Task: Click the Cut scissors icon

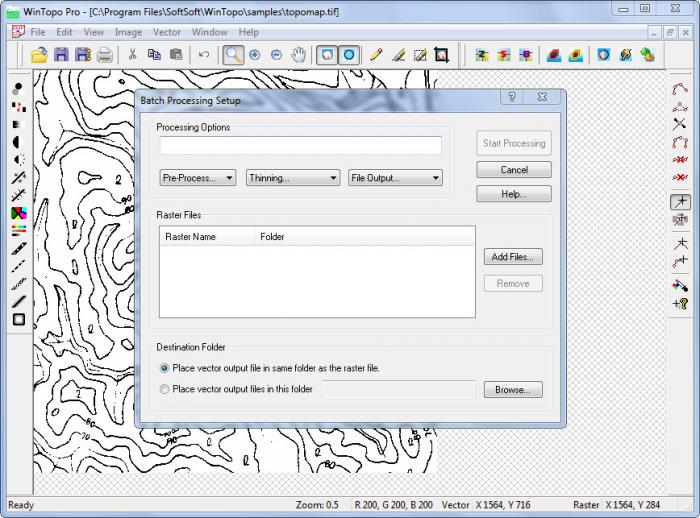Action: tap(132, 55)
